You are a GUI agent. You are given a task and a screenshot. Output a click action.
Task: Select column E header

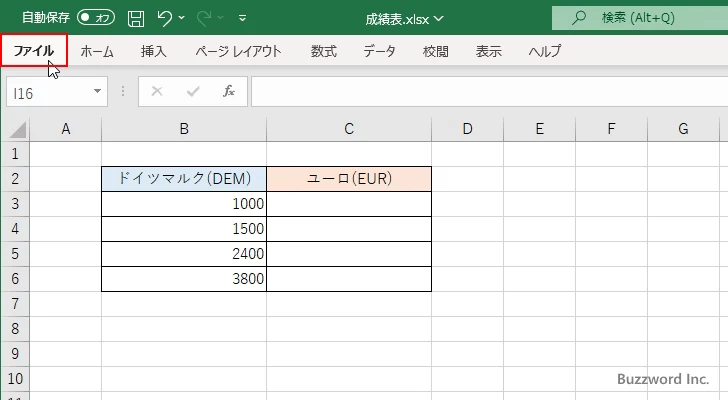pos(540,129)
